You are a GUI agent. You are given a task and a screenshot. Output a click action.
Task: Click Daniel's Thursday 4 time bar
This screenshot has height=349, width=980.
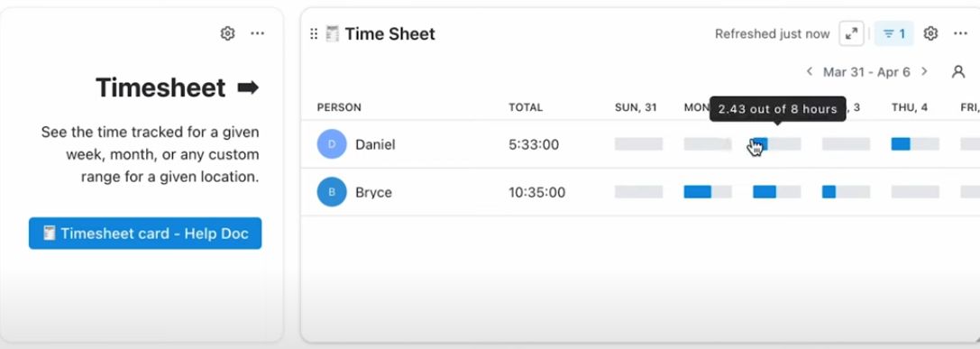(x=915, y=144)
